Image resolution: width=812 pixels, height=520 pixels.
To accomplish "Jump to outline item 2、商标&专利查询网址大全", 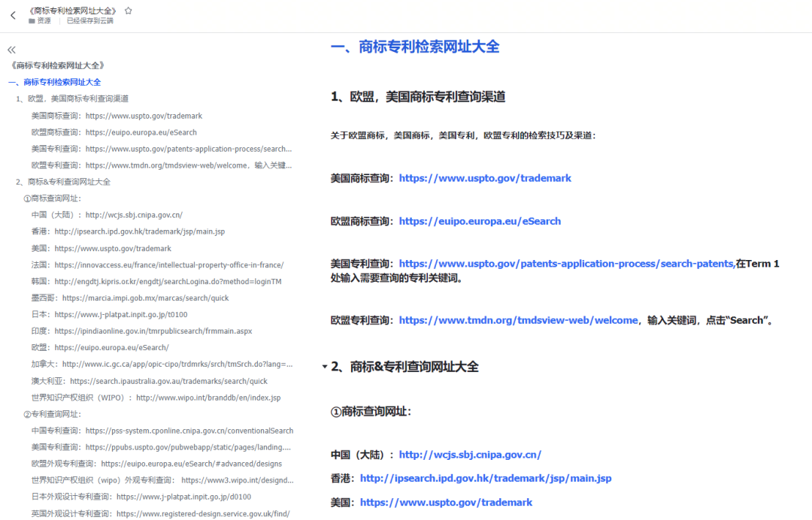I will point(62,182).
